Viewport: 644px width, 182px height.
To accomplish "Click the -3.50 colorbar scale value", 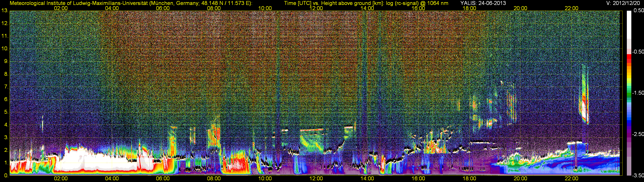I will 638,176.
